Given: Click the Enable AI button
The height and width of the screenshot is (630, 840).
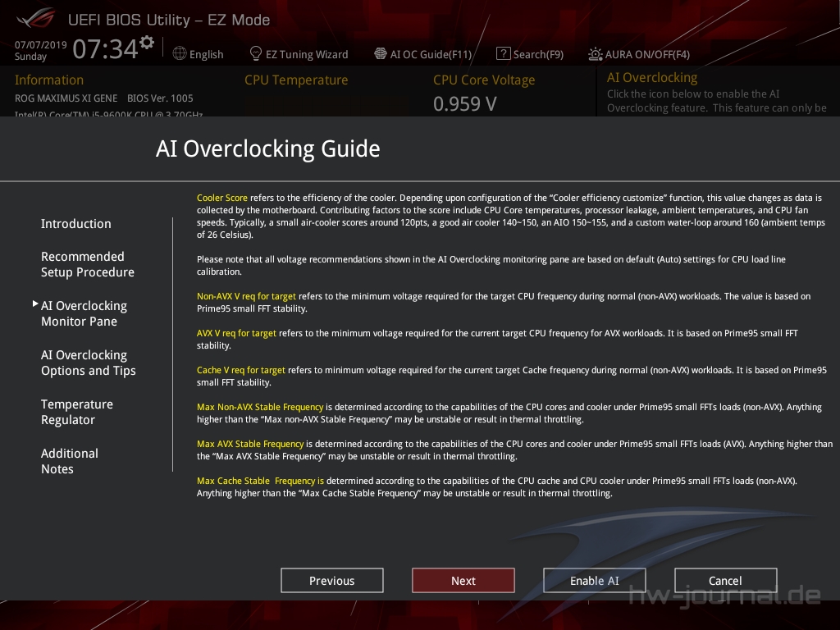Looking at the screenshot, I should (x=595, y=581).
